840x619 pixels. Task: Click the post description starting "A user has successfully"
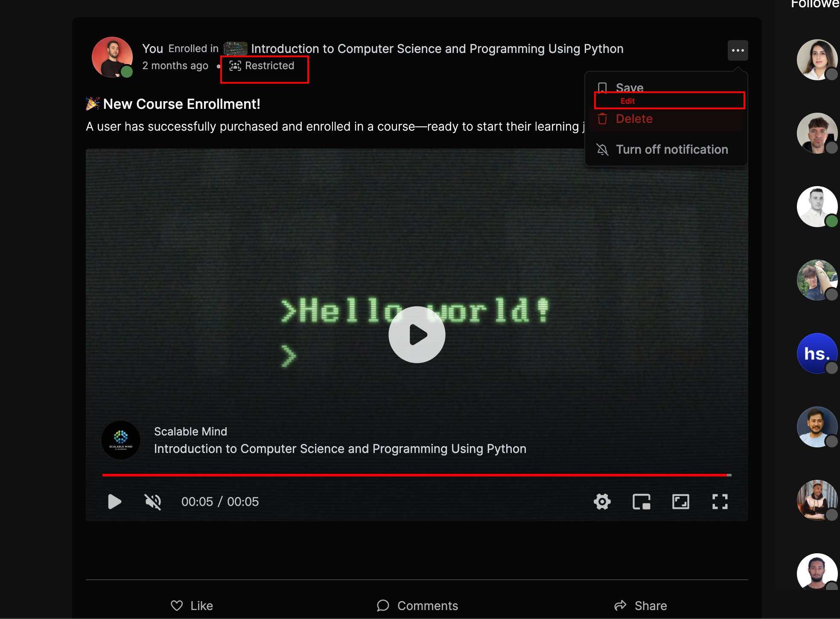pyautogui.click(x=335, y=127)
